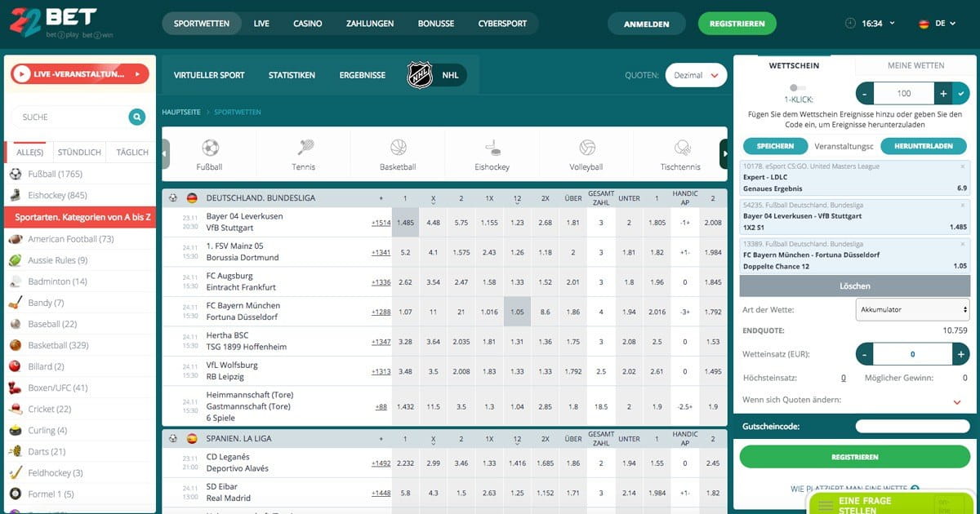Expand +1341 markets for Mainz vs Dortmund
The height and width of the screenshot is (514, 980).
[381, 252]
